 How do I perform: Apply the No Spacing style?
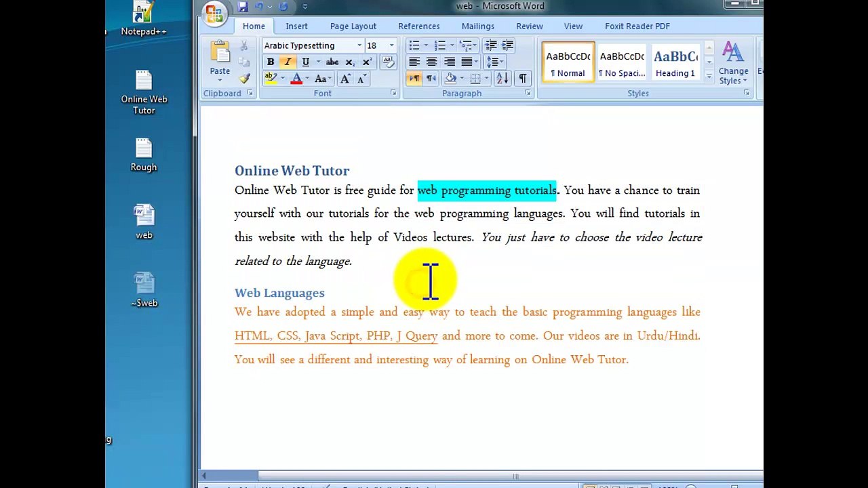(x=622, y=62)
